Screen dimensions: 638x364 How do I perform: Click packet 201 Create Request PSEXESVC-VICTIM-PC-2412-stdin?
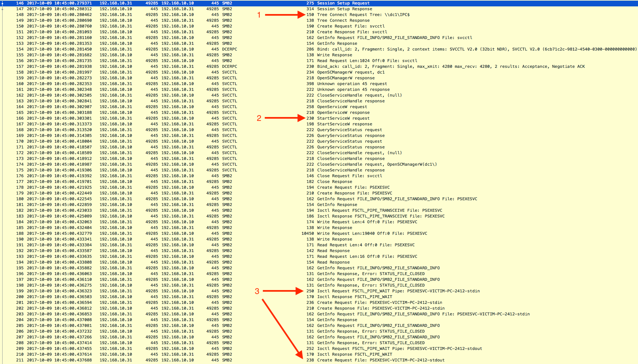[379, 303]
